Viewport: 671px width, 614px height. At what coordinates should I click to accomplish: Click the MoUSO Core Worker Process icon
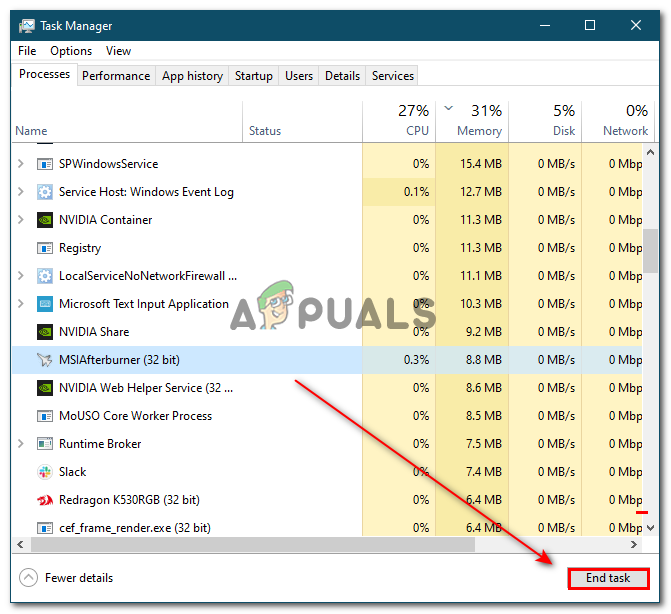tap(45, 416)
